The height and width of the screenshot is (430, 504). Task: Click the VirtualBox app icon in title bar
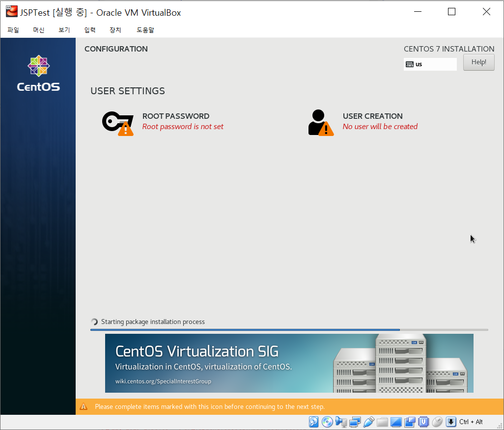12,11
